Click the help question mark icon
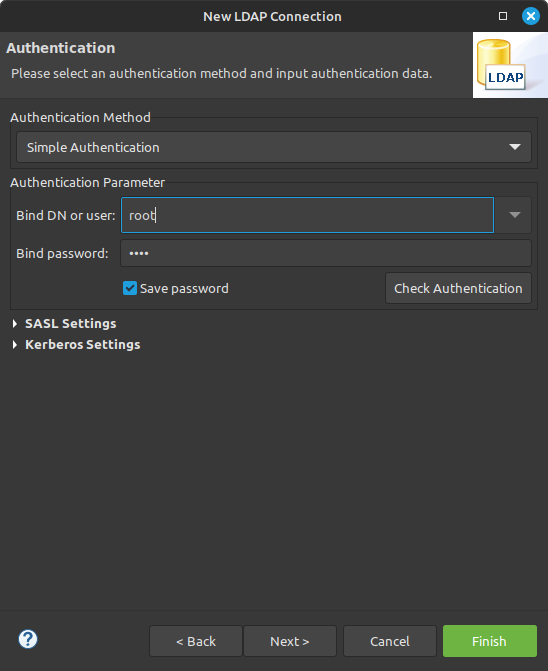 pyautogui.click(x=28, y=639)
